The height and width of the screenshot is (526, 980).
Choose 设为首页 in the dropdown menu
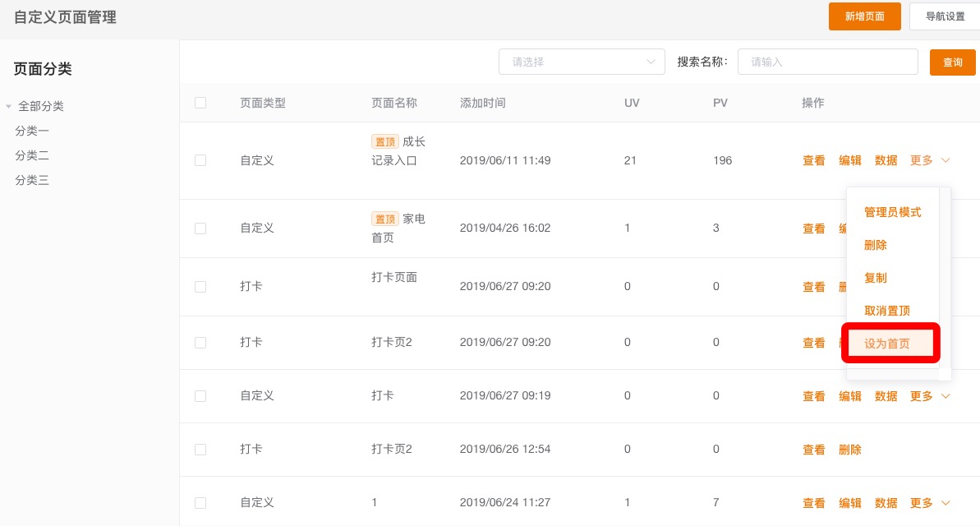[887, 344]
